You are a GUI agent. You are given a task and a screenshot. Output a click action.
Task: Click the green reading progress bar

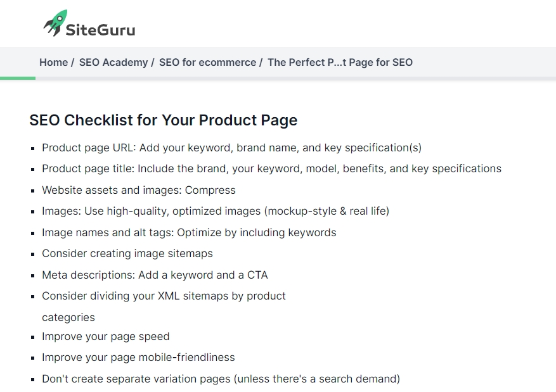(x=18, y=79)
